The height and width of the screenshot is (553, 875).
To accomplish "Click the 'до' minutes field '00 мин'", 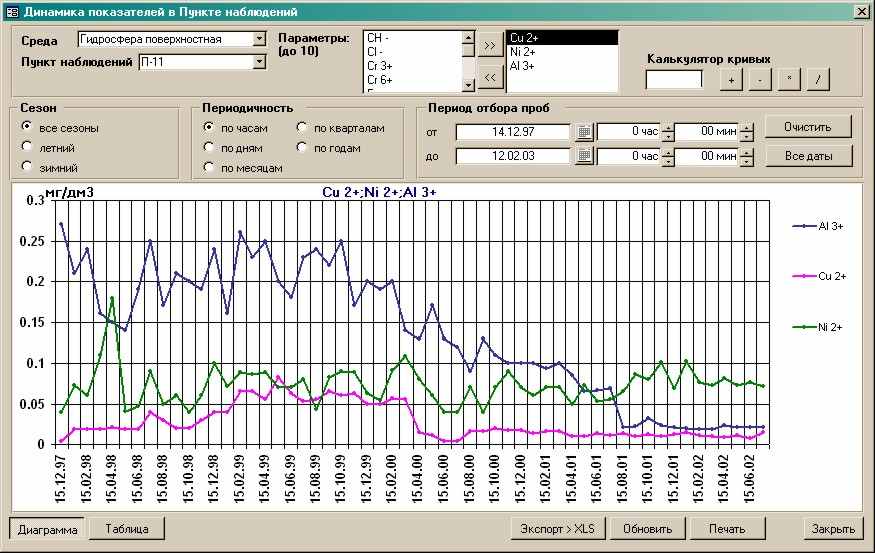I will (x=708, y=156).
